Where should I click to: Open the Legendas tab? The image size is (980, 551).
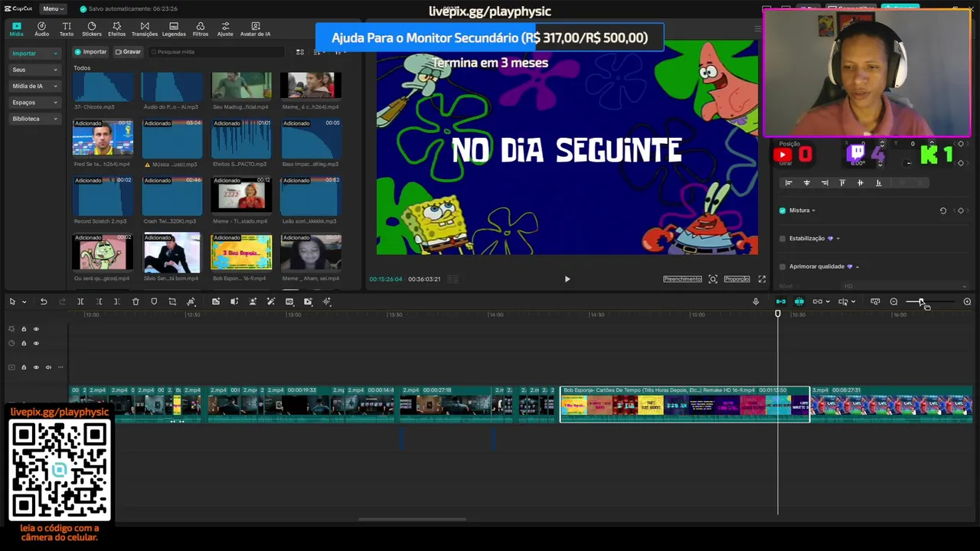[x=174, y=29]
